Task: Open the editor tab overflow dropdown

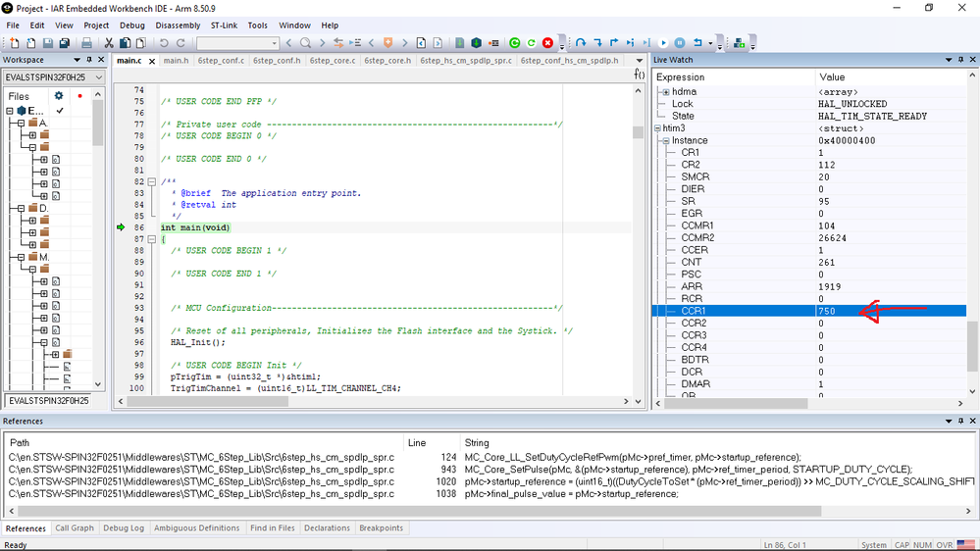Action: point(639,61)
